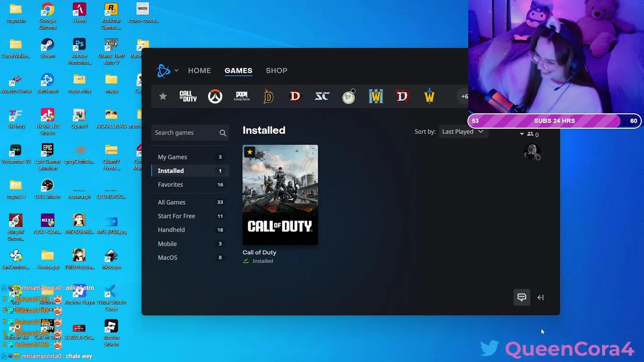Select the Visual Studio Code shortcut
Viewport: 644px width, 362px height.
111,298
